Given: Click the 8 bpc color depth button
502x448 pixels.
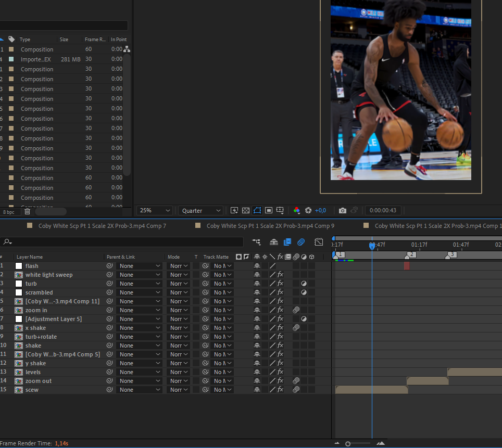Looking at the screenshot, I should coord(9,212).
